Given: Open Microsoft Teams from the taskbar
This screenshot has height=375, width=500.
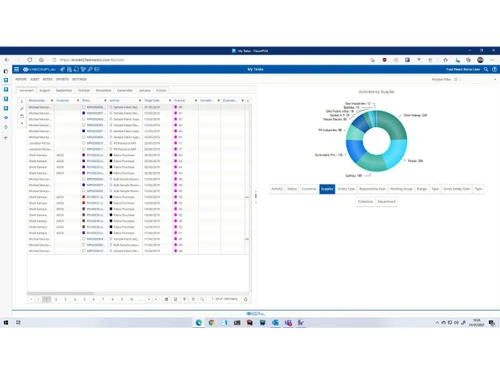Looking at the screenshot, I should (288, 322).
